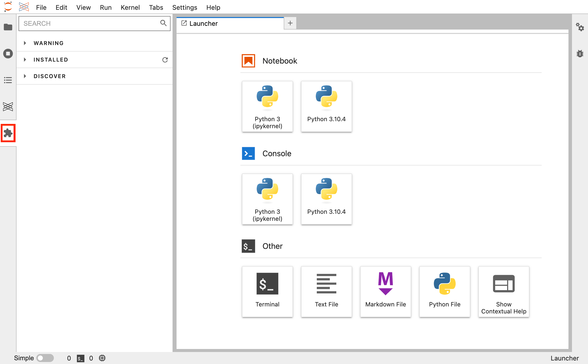Open the debugger panel in the right sidebar
Screen dimensions: 588x364
click(x=580, y=53)
